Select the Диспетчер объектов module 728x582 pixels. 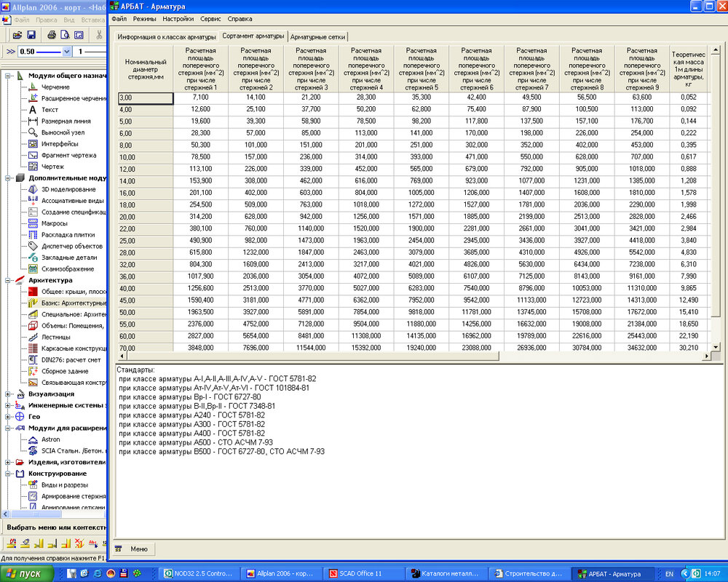[x=33, y=246]
